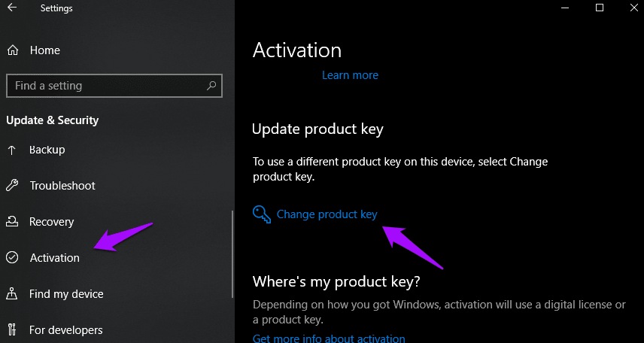
Task: Click the For developers tools icon
Action: (x=12, y=330)
